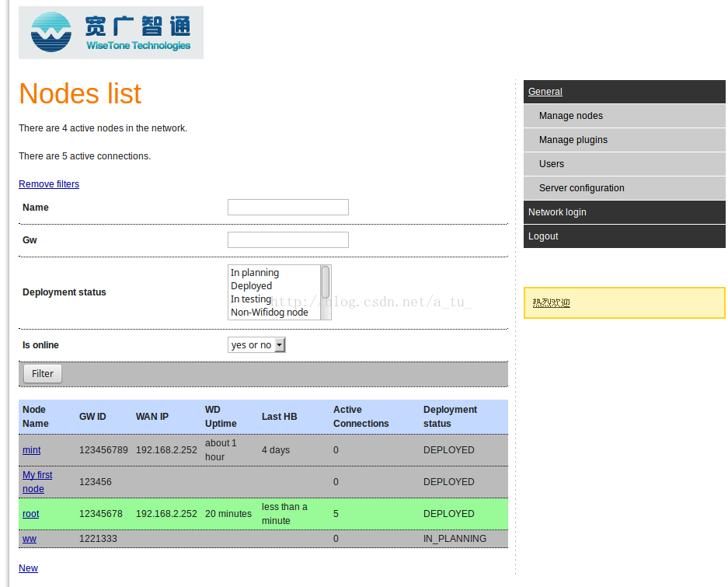Click the GW ID column header
Screen dimensions: 728x587
[92, 417]
